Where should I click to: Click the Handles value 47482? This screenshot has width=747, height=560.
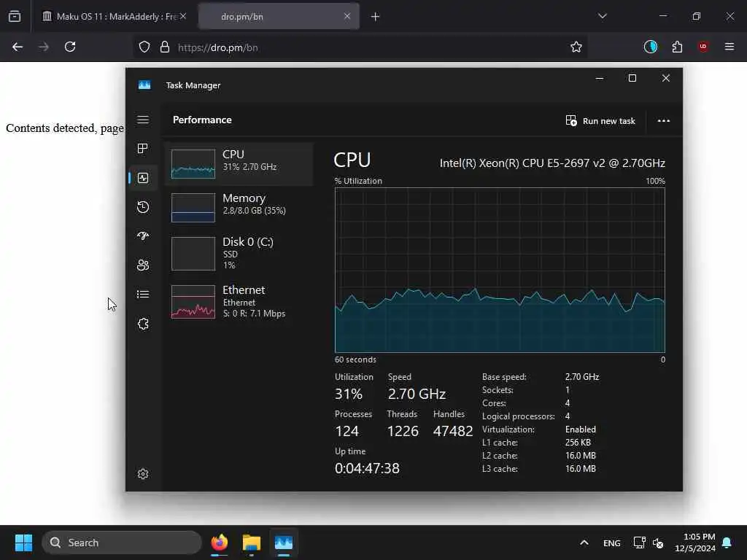(452, 431)
